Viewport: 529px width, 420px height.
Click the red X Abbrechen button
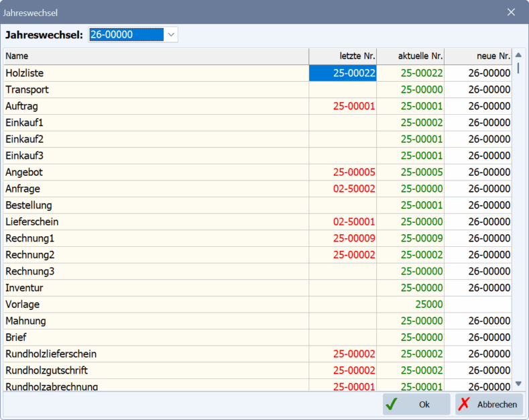click(x=489, y=405)
